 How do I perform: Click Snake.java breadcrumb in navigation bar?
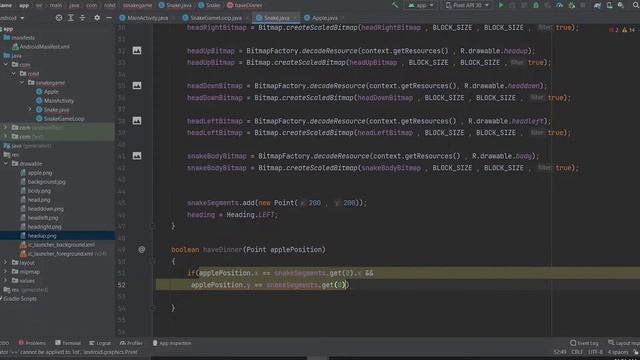(175, 5)
